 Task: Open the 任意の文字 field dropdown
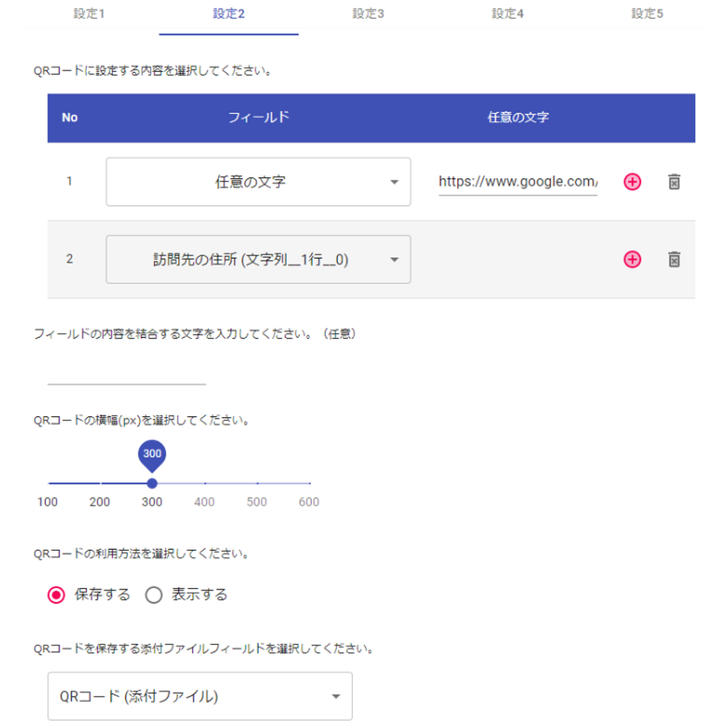click(x=258, y=181)
